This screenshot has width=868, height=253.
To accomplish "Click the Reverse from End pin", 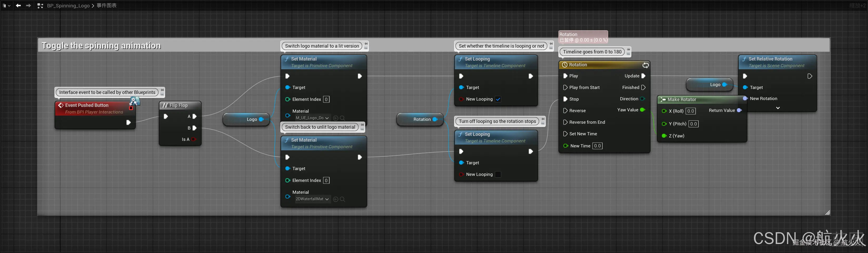I will click(566, 122).
